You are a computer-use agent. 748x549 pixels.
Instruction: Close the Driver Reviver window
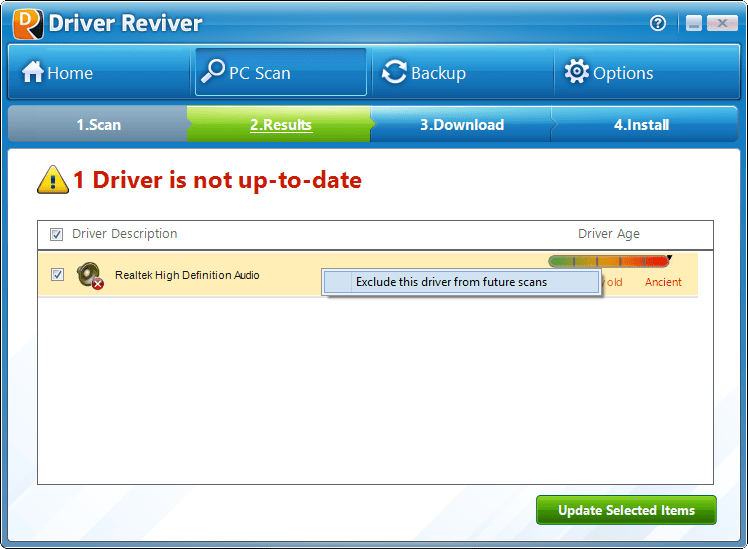coord(722,23)
